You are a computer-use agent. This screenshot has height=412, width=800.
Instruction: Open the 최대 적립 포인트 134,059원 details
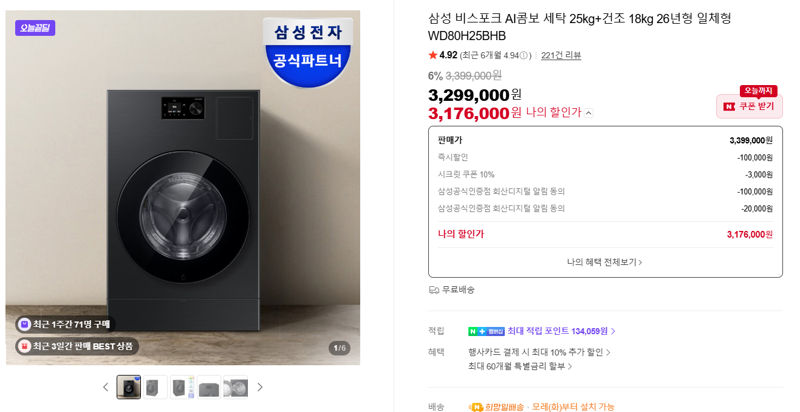point(561,331)
